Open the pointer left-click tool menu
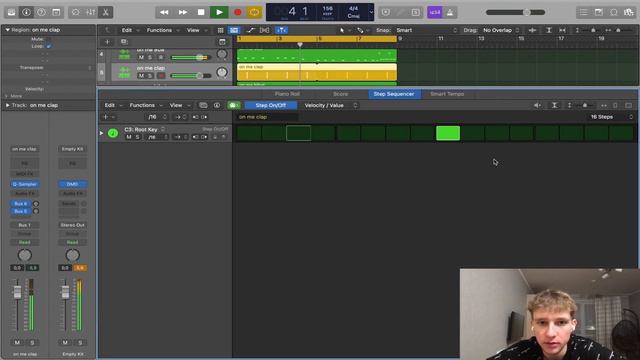The height and width of the screenshot is (360, 640). point(343,30)
